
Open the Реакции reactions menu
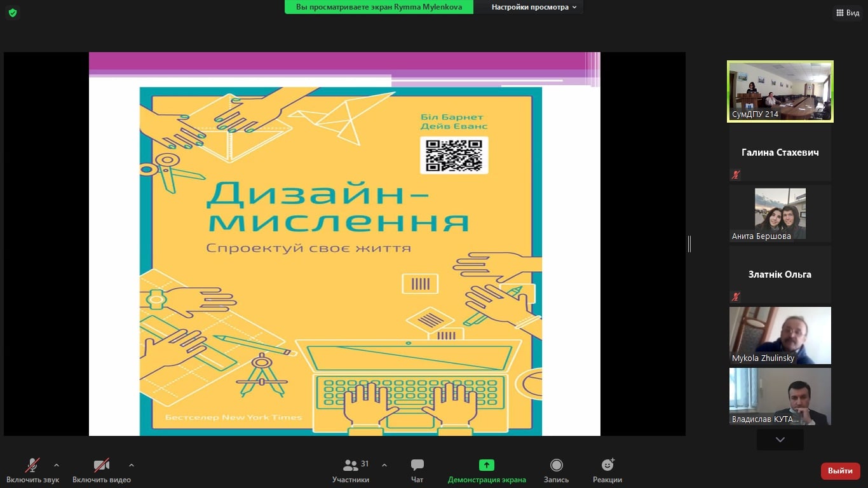point(607,471)
